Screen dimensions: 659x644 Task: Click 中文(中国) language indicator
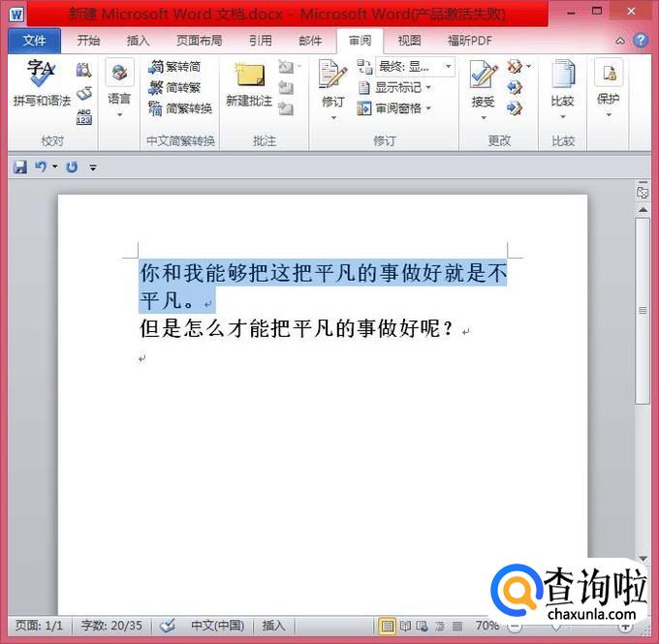pos(217,626)
